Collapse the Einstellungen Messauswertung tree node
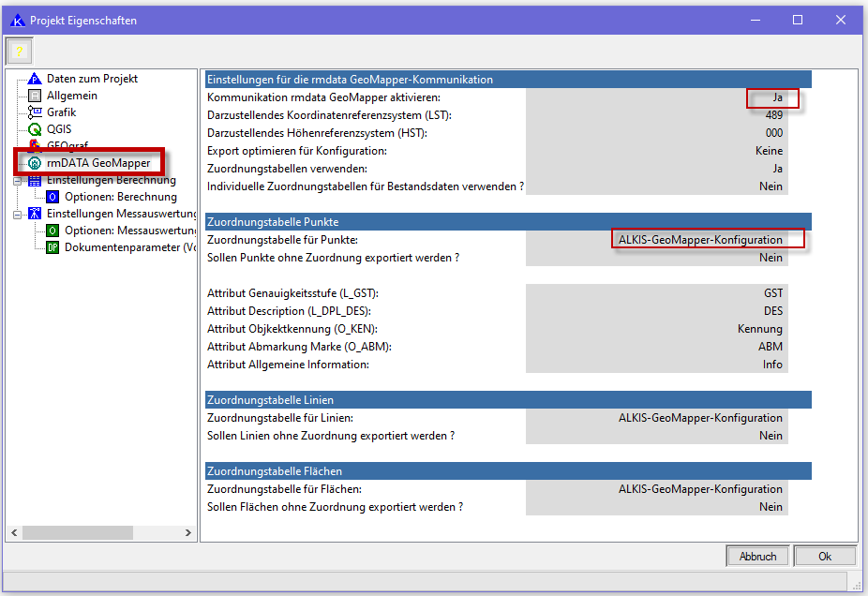This screenshot has width=868, height=596. coord(18,214)
